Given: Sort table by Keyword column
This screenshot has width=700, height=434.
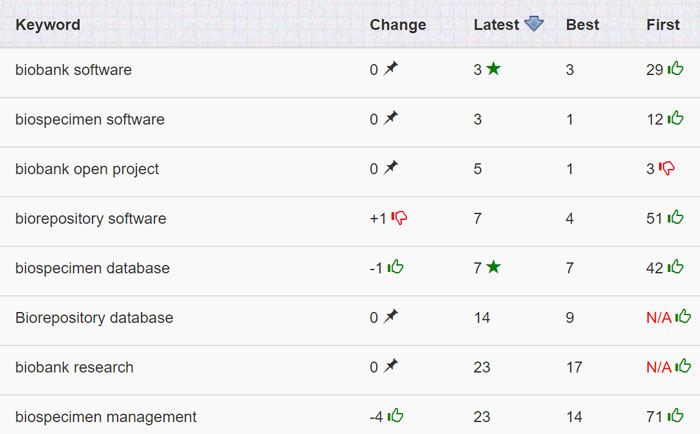Looking at the screenshot, I should coord(48,25).
